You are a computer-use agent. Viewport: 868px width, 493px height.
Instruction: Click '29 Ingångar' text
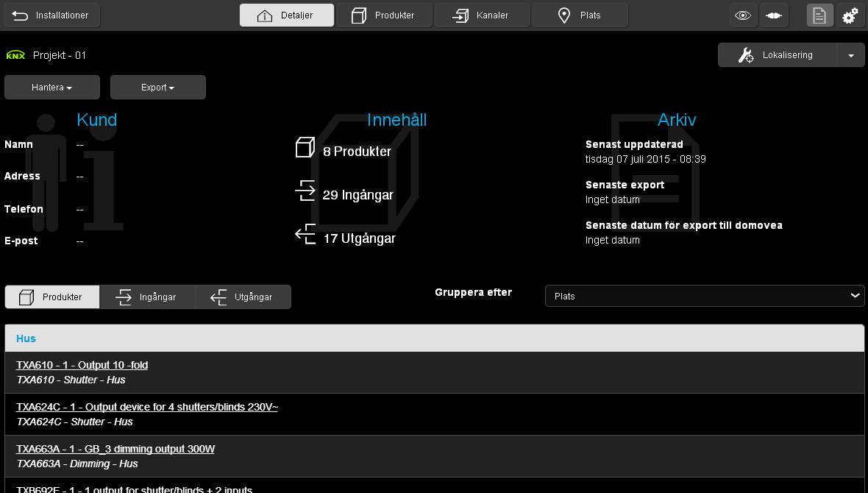pyautogui.click(x=358, y=195)
